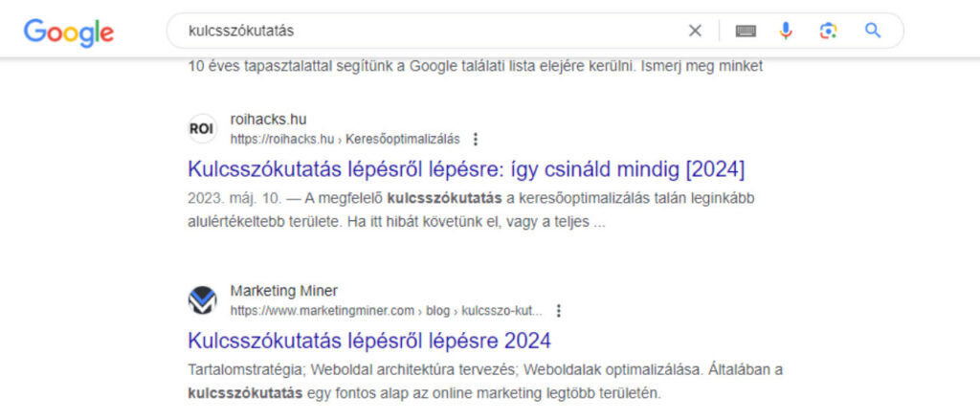Image resolution: width=980 pixels, height=420 pixels.
Task: Open "Kulcsszókutatás lépésről lépésre: így csináld mindig [2024]"
Action: click(x=466, y=169)
